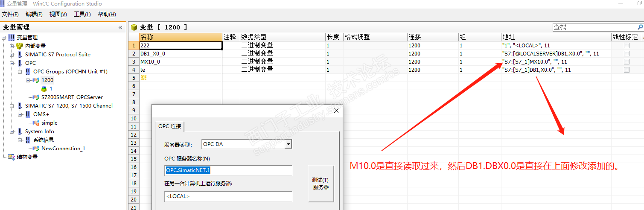Screen dimensions: 644x210
Task: Open the 视图(V) menu
Action: pyautogui.click(x=58, y=14)
